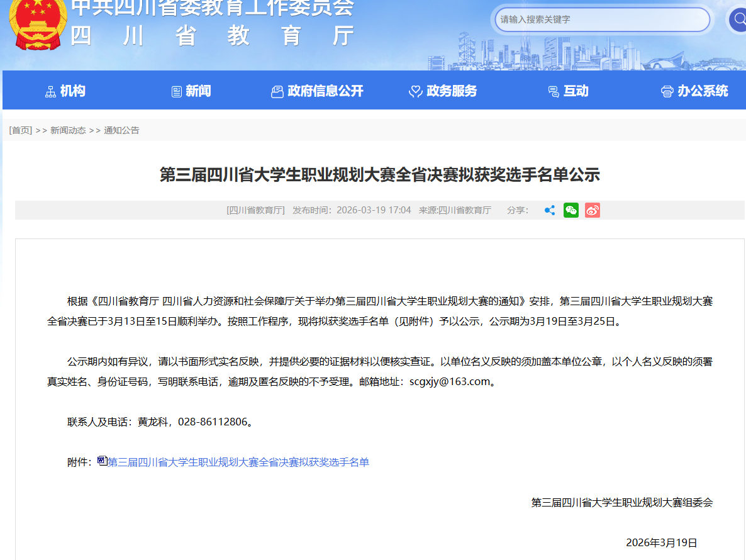The width and height of the screenshot is (746, 560).
Task: Click the 办公系统 printer icon
Action: click(667, 92)
